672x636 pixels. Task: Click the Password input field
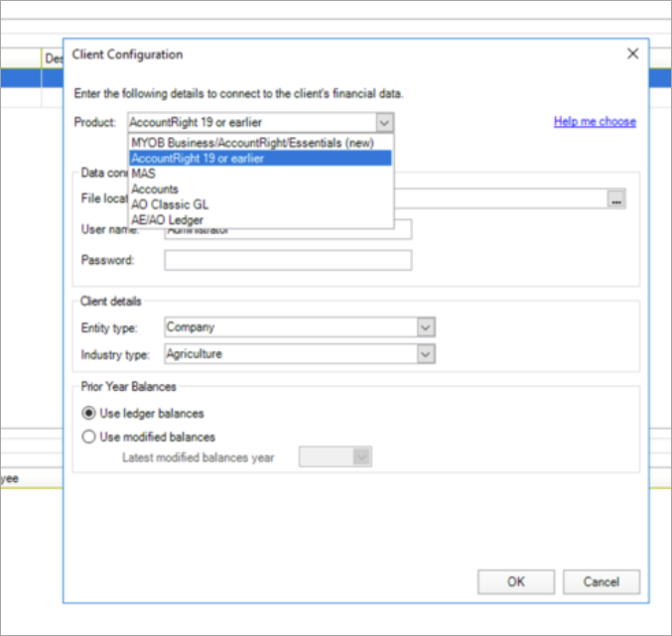pyautogui.click(x=288, y=260)
